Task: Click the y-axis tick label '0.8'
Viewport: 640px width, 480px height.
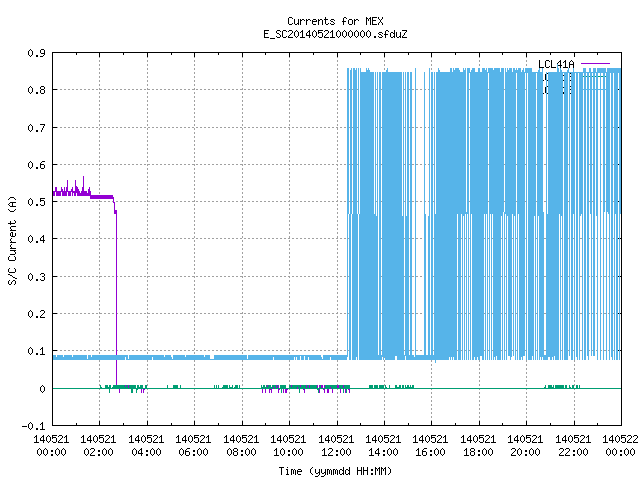Action: coord(37,90)
